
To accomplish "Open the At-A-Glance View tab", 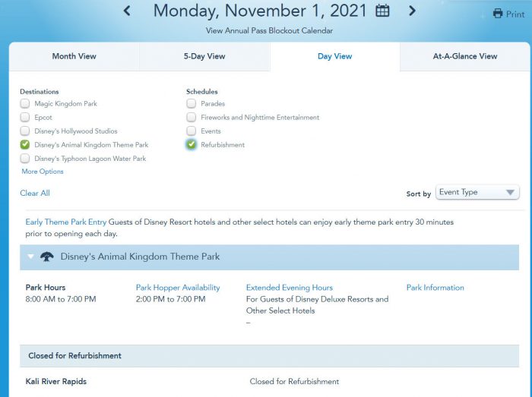I will click(465, 56).
